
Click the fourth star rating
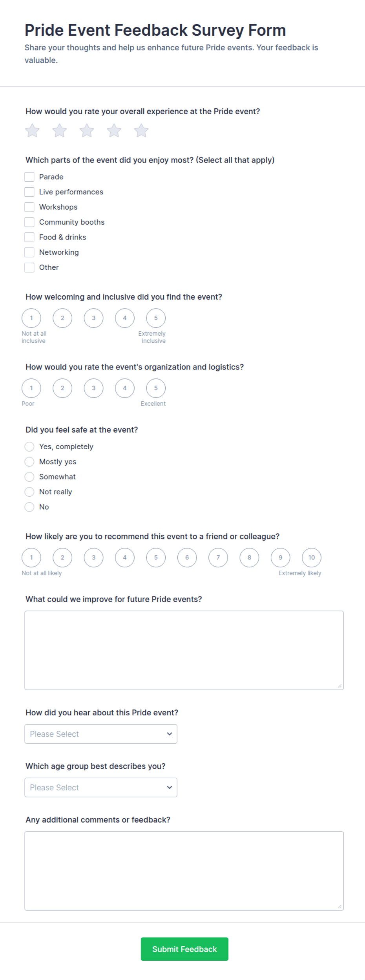pos(114,130)
